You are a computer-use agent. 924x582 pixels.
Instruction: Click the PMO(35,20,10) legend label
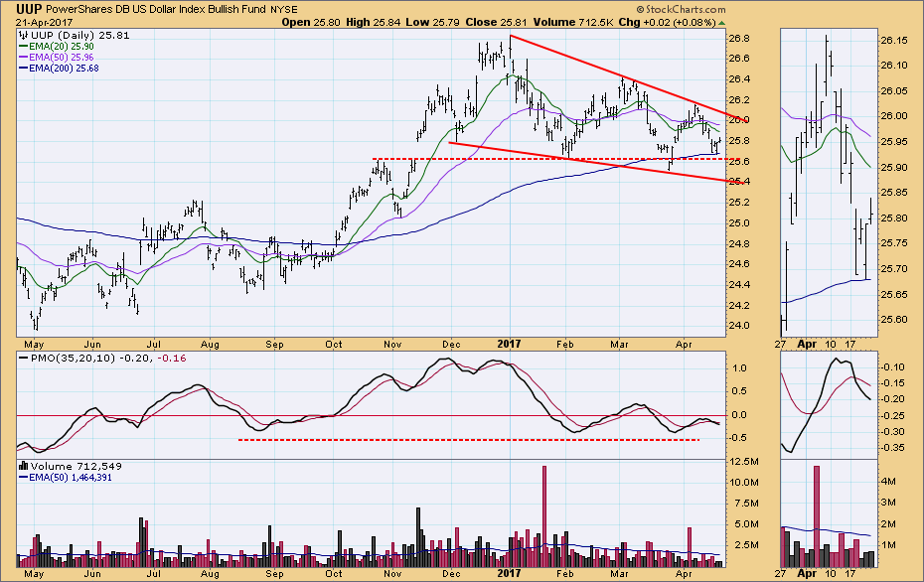click(x=72, y=359)
